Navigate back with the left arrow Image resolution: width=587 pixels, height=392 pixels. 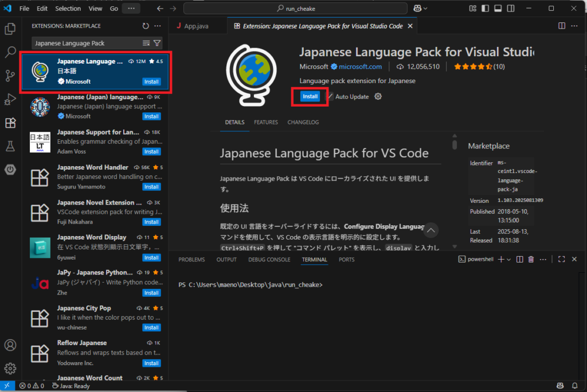pos(160,8)
